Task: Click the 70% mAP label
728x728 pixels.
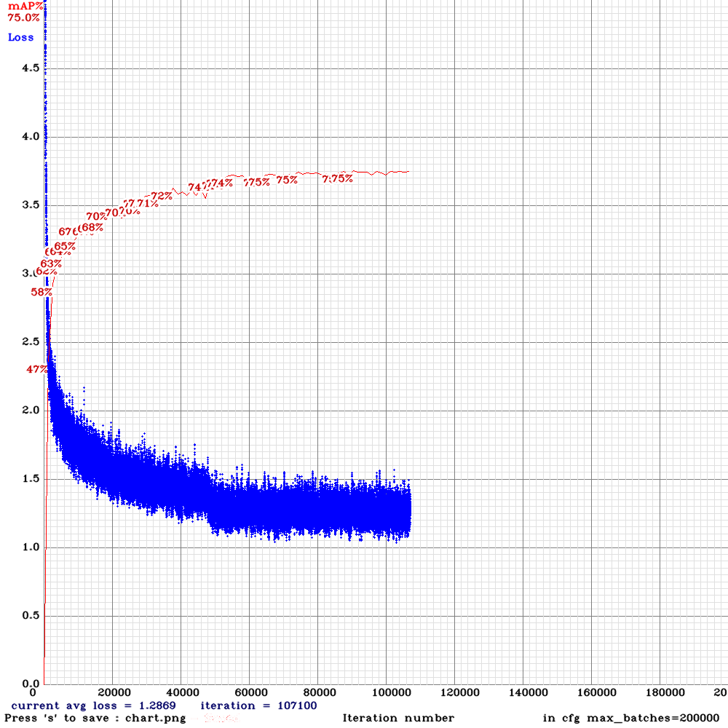Action: [95, 215]
